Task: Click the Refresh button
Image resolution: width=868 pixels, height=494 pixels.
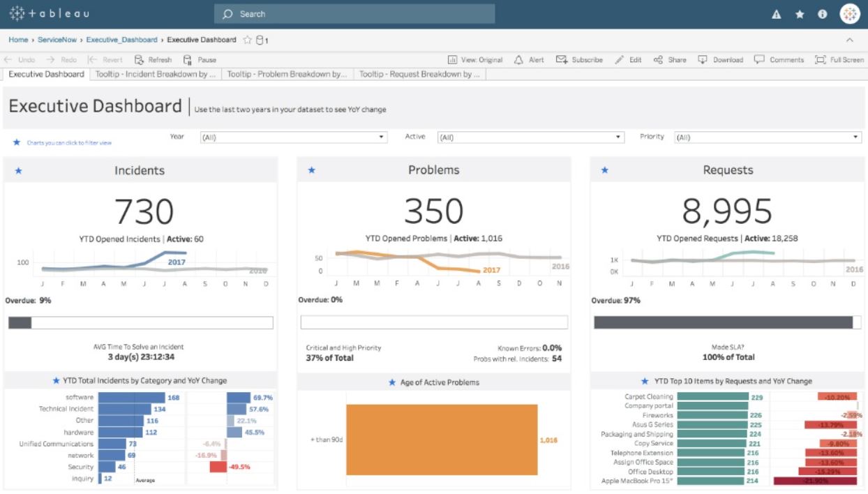Action: (x=154, y=59)
